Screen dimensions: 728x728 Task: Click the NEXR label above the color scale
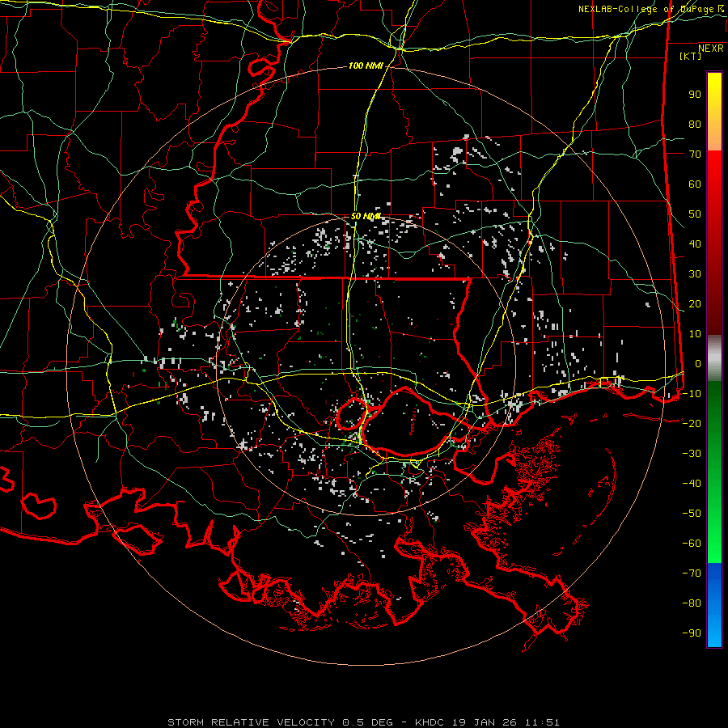[x=710, y=49]
